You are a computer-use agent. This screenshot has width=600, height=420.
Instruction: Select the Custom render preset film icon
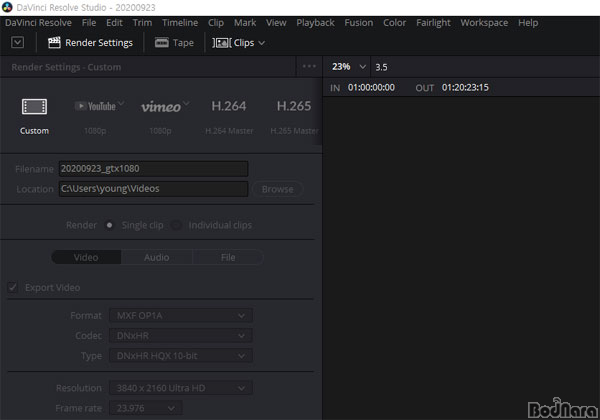[34, 107]
